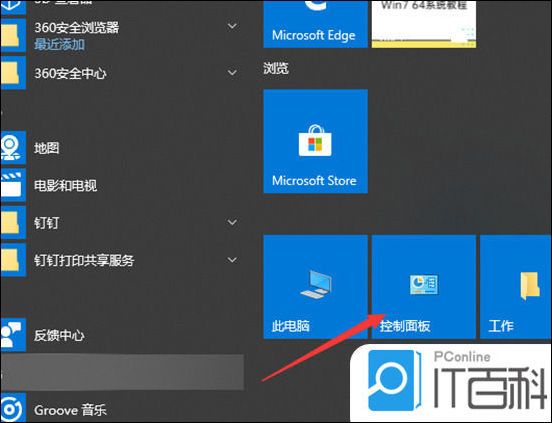Click the 反馈中心 Feedback Hub icon
Image resolution: width=552 pixels, height=423 pixels.
coord(13,335)
